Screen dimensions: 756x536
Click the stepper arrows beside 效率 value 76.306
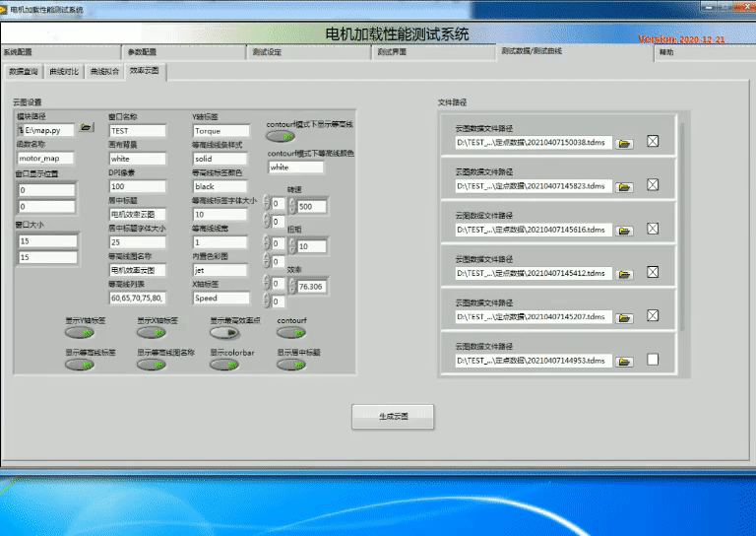(x=291, y=286)
